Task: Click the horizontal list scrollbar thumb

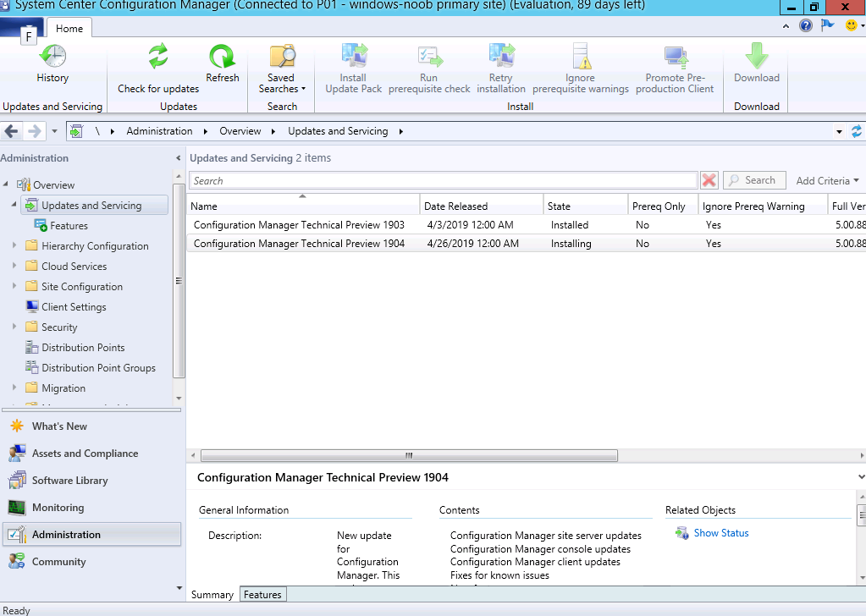Action: [x=409, y=455]
